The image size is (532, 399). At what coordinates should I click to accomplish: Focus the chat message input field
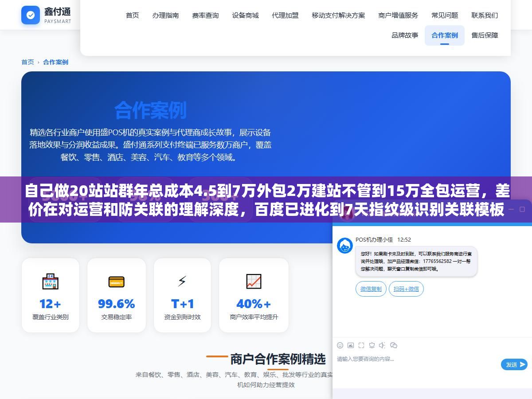[417, 359]
